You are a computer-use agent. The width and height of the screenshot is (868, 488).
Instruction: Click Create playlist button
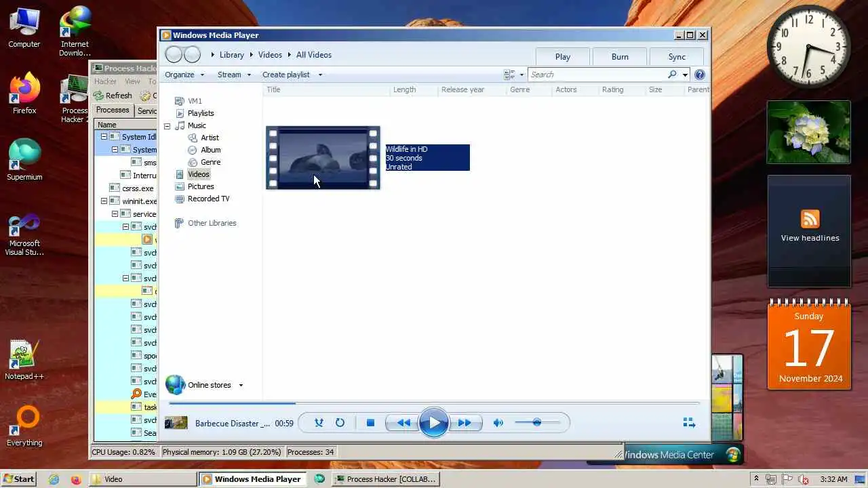286,75
